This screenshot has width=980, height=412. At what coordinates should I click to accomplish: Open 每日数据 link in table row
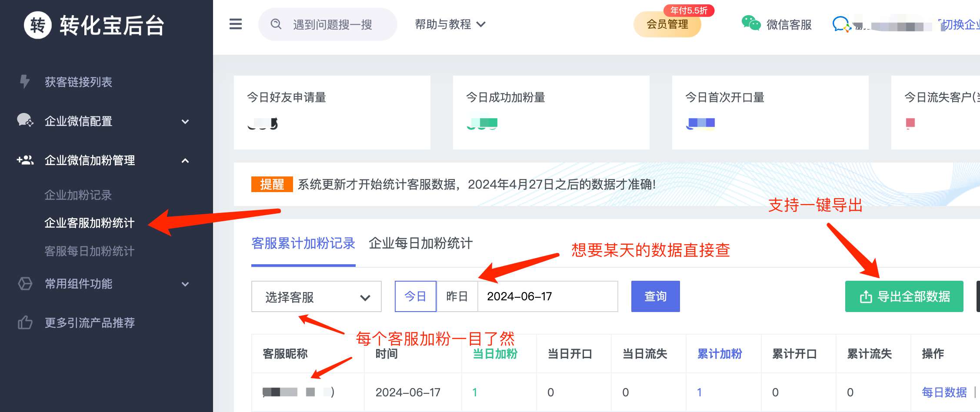[x=944, y=392]
